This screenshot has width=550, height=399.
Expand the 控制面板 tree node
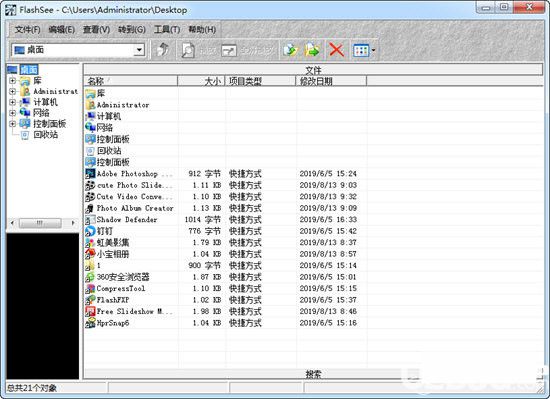point(13,123)
